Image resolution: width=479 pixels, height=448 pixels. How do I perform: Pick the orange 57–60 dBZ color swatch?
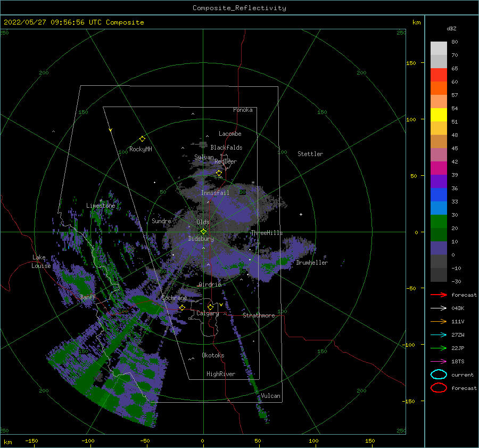click(439, 88)
